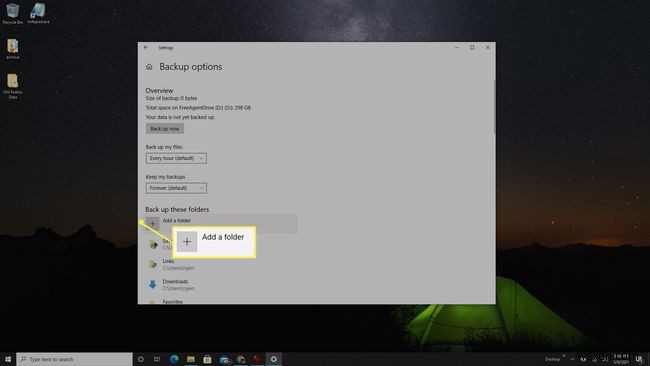Click the Type here to search box
Image resolution: width=650 pixels, height=366 pixels.
(x=75, y=359)
